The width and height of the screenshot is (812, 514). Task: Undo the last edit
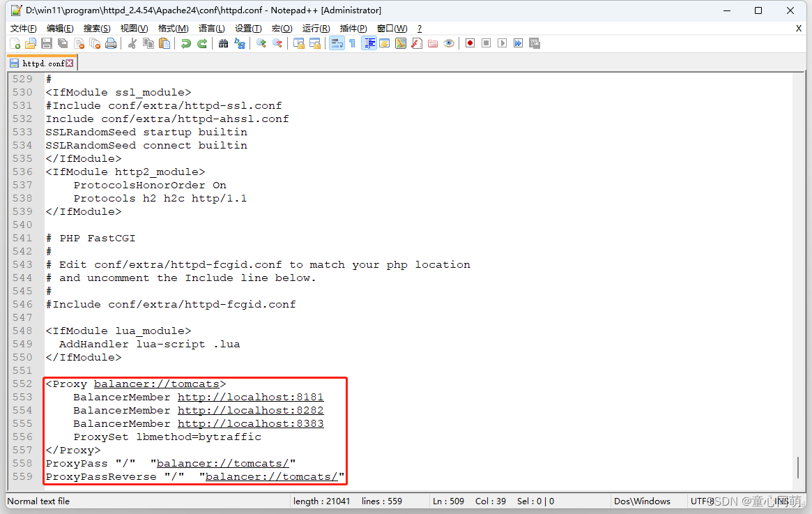pyautogui.click(x=185, y=43)
